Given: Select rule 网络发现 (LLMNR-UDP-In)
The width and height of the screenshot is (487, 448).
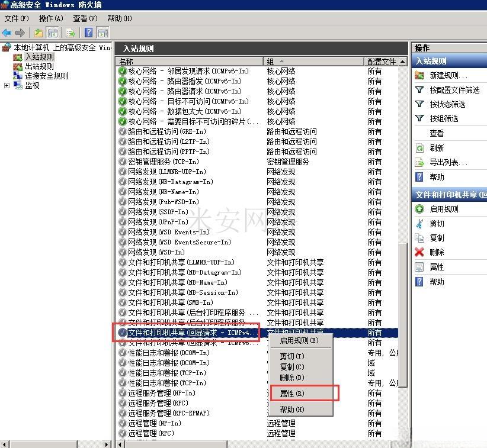Looking at the screenshot, I should [x=167, y=172].
